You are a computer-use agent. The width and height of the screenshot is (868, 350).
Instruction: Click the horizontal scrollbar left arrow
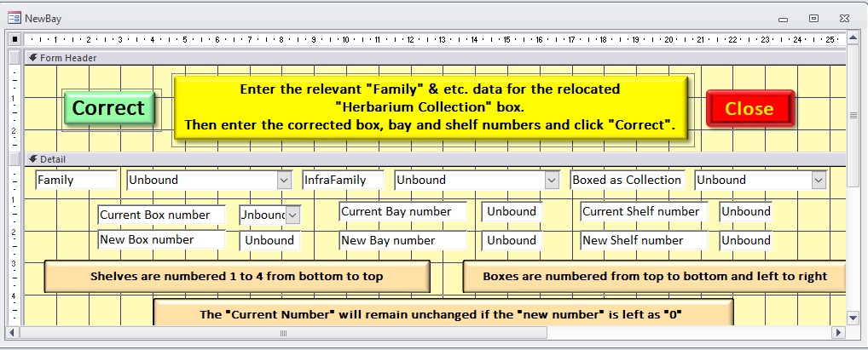14,333
